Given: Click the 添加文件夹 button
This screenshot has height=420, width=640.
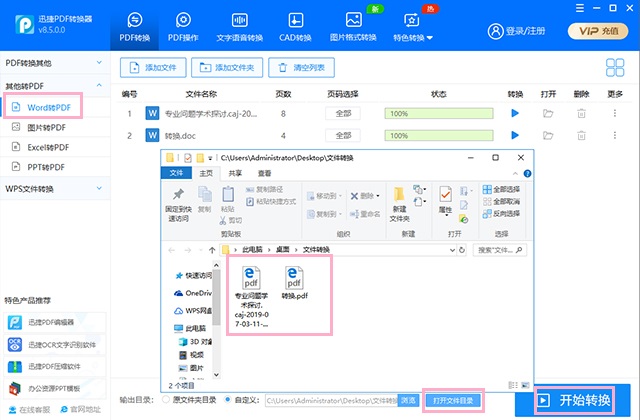Looking at the screenshot, I should [x=227, y=67].
